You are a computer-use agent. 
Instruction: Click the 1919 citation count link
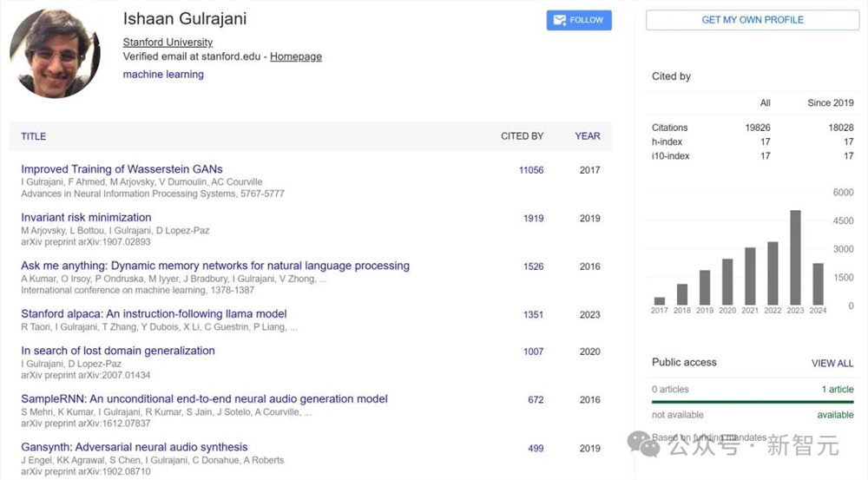coord(533,219)
